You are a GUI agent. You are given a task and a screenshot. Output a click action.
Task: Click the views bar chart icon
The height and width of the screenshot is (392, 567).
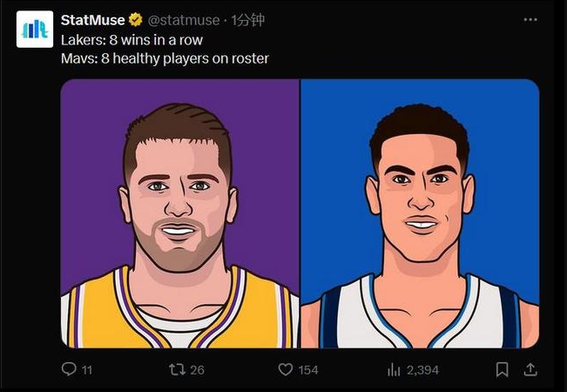coord(394,369)
